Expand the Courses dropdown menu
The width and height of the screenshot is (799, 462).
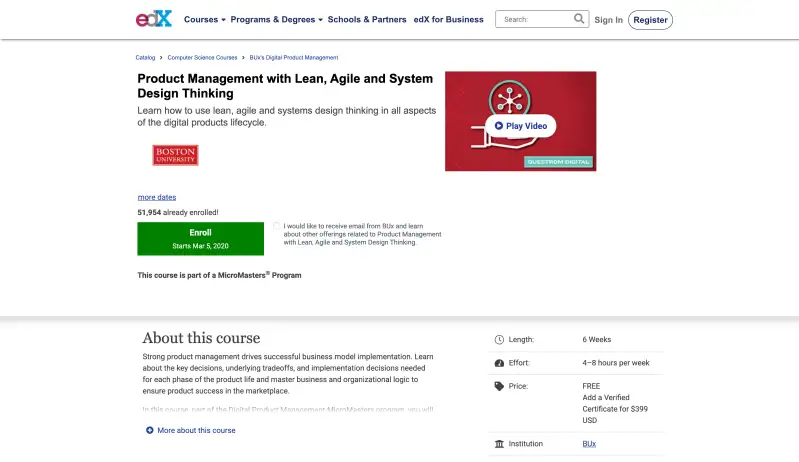(x=205, y=19)
